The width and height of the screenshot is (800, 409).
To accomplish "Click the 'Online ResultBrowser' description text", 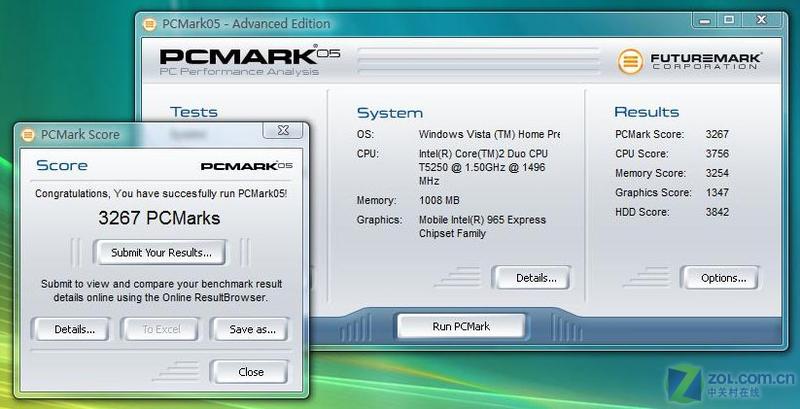I will [161, 291].
